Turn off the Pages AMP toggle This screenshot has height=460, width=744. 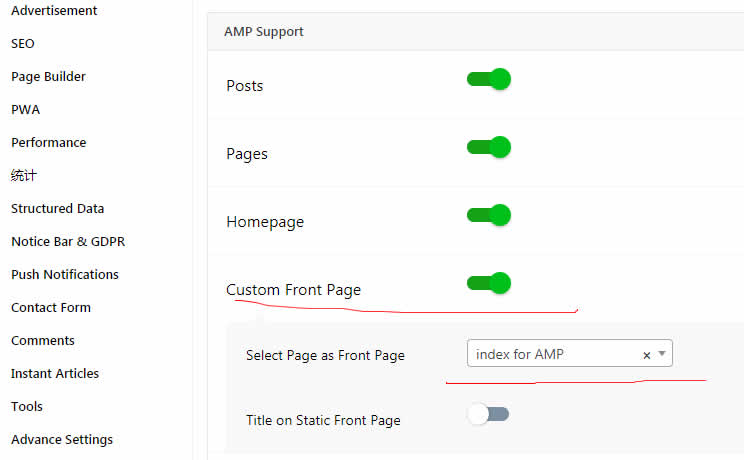click(x=489, y=147)
